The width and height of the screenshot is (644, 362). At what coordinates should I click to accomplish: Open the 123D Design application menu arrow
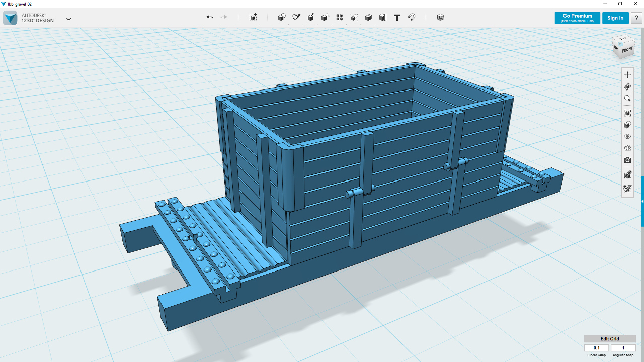pos(69,19)
